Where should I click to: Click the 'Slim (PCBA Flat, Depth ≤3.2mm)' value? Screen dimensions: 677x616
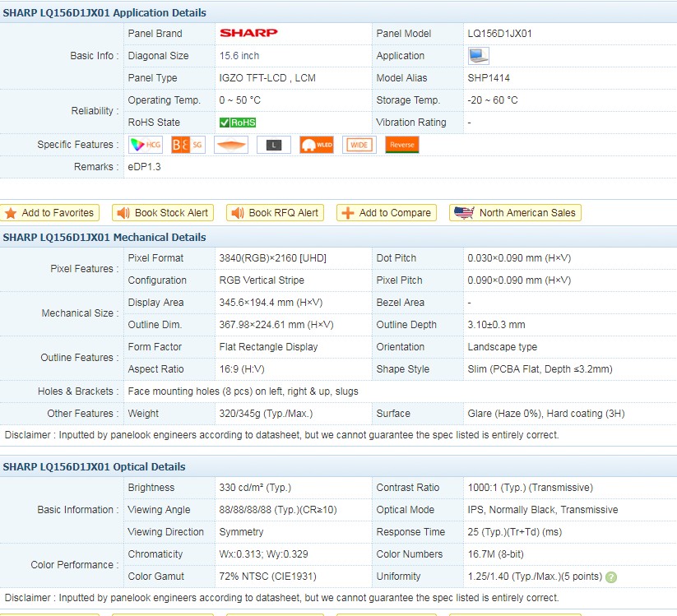click(540, 369)
